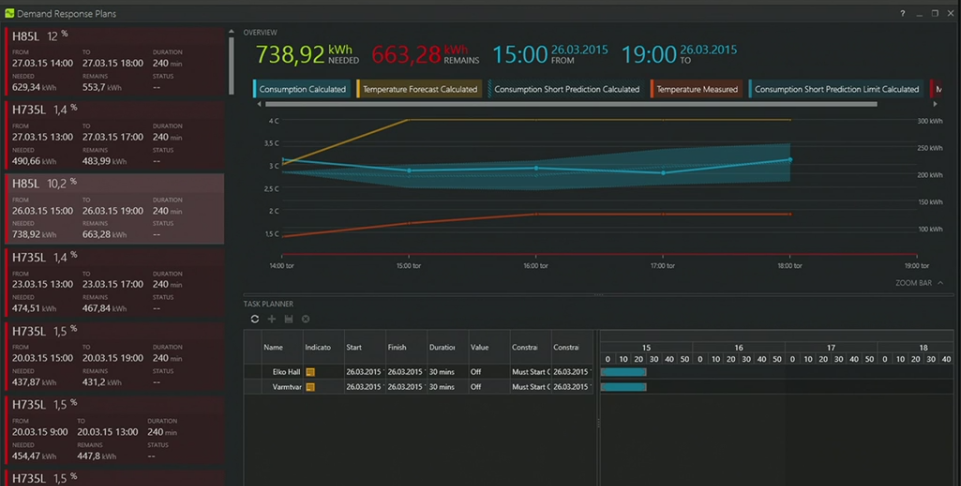Image resolution: width=961 pixels, height=486 pixels.
Task: Click the indicator icon for Elko Hall
Action: click(310, 372)
